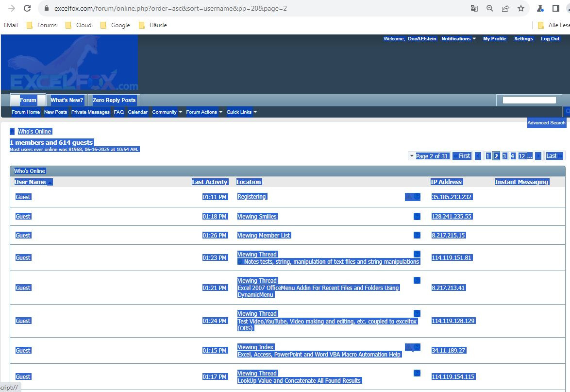
Task: Open thread LookUp Value and Concatenate All Found Results
Action: [299, 380]
